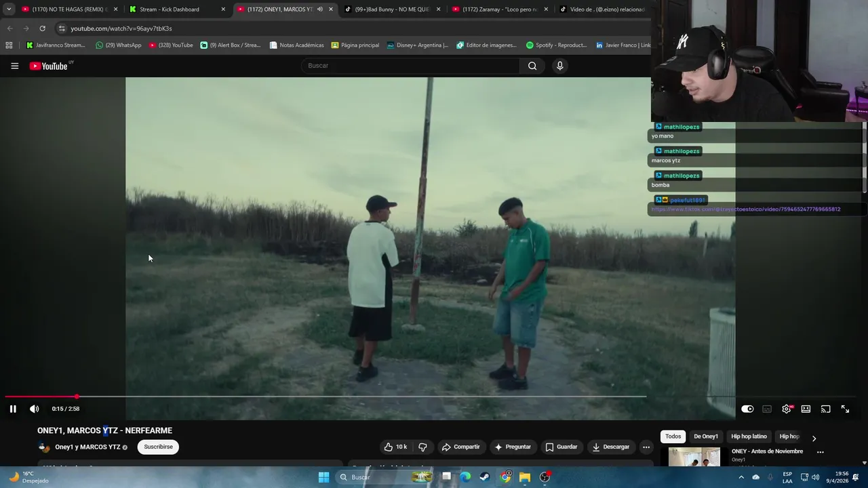Open Chrome tab search dropdown arrow
The width and height of the screenshot is (868, 488).
tap(9, 9)
